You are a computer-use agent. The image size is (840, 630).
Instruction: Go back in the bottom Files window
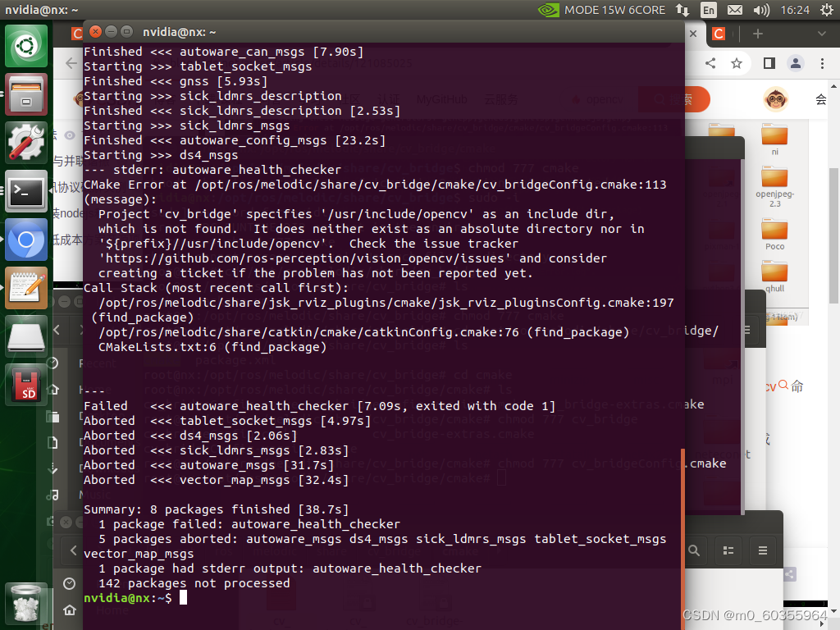coord(73,550)
